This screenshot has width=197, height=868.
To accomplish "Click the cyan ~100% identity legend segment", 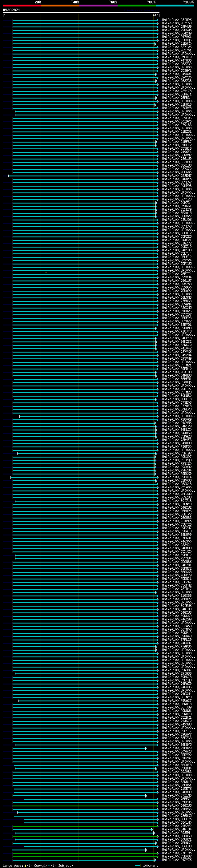I will (175, 6).
